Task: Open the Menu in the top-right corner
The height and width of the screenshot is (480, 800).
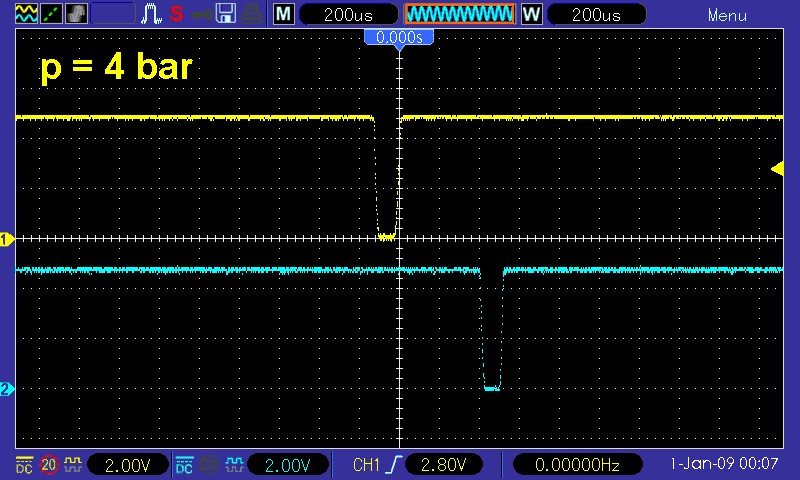Action: [727, 15]
